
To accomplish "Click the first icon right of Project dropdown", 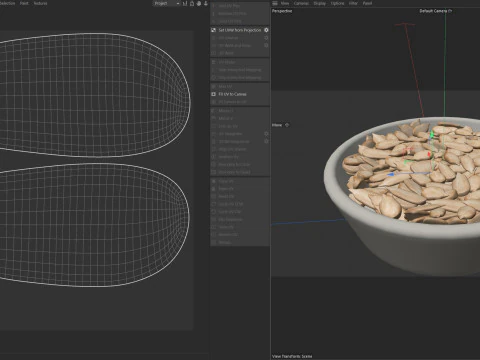I will [185, 3].
